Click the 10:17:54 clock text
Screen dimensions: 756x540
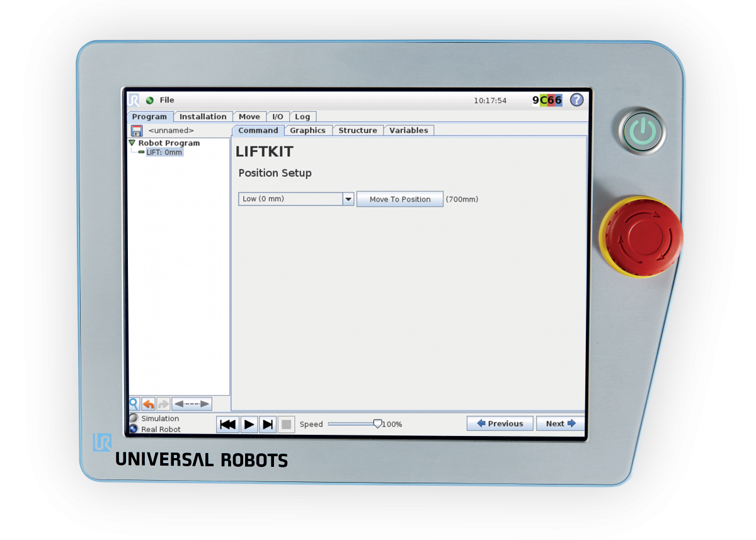490,100
